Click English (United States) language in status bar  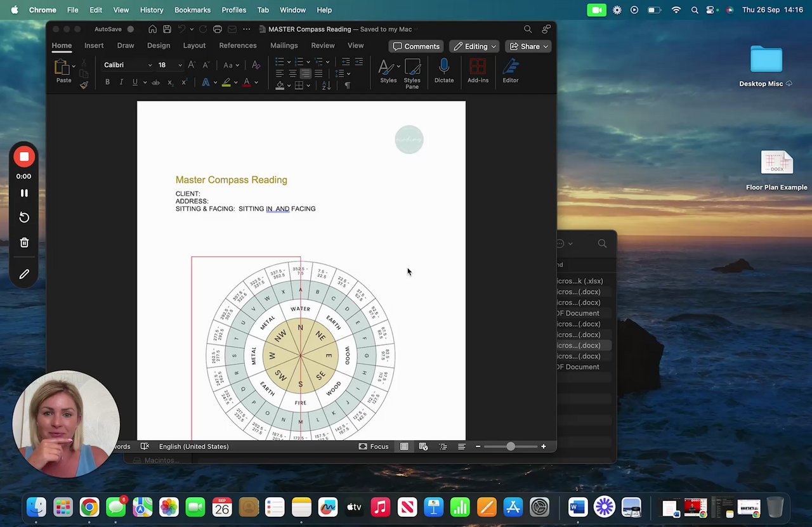click(x=193, y=446)
